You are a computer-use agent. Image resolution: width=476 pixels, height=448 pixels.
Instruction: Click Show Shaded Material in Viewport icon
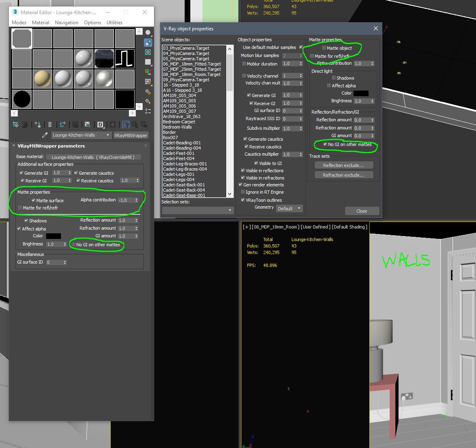click(x=113, y=125)
